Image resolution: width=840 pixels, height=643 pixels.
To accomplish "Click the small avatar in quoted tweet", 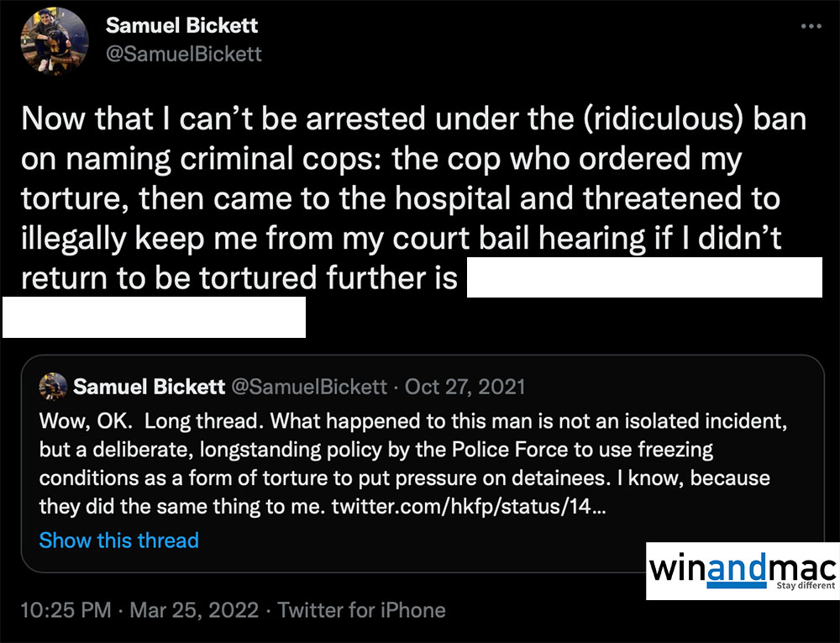I will (x=54, y=387).
